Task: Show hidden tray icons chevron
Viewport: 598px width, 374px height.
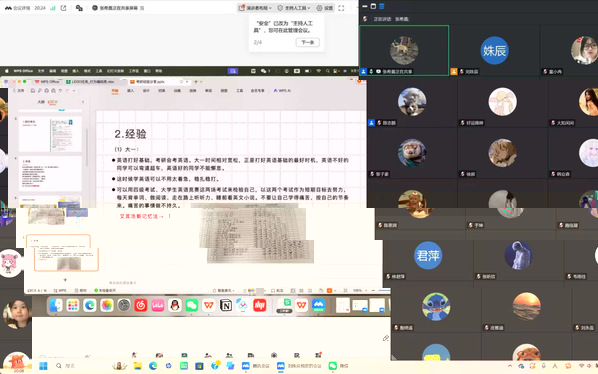Action: pos(510,366)
